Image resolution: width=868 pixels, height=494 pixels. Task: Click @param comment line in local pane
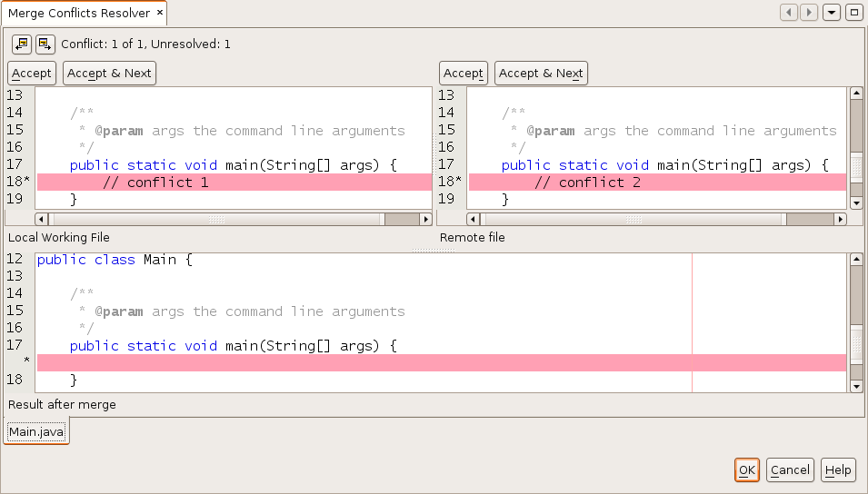[x=242, y=131]
